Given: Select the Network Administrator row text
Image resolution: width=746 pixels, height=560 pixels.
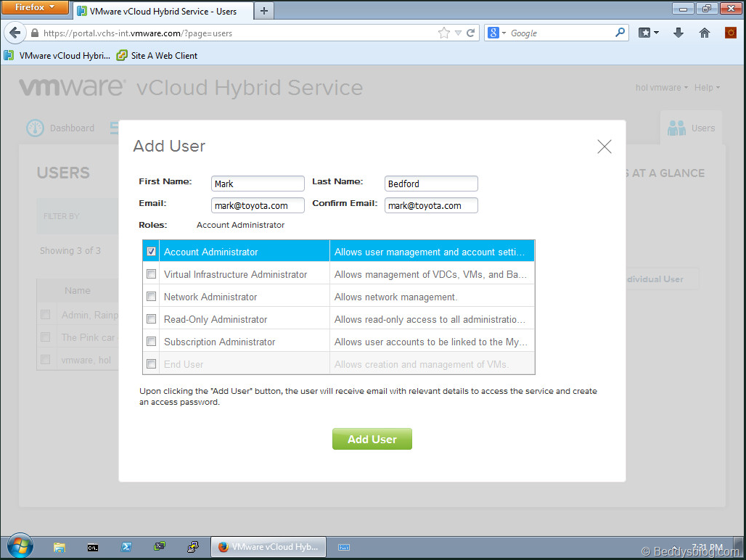Looking at the screenshot, I should [210, 297].
